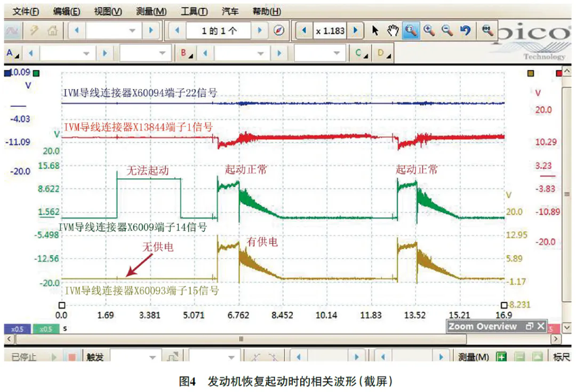Open the 触发 trigger mode dropdown
This screenshot has width=576, height=392.
point(135,357)
